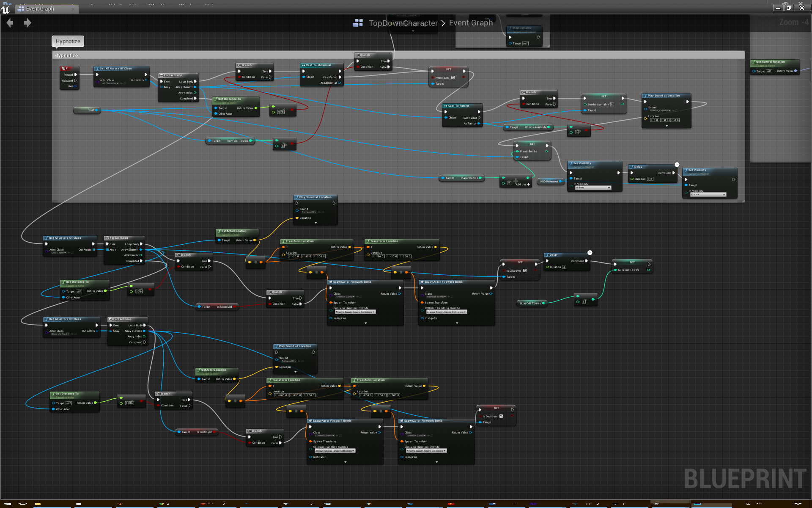Expand the upper-right Play Sound at Location node

coord(667,126)
